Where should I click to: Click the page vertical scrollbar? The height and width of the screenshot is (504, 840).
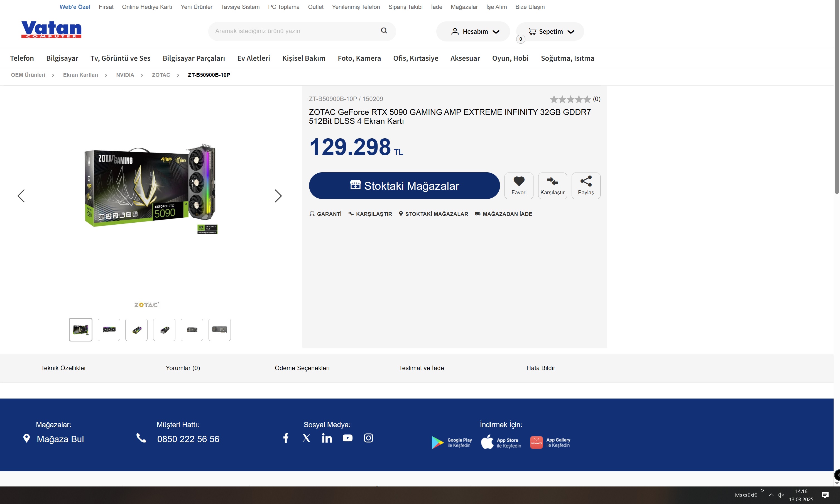tap(837, 97)
